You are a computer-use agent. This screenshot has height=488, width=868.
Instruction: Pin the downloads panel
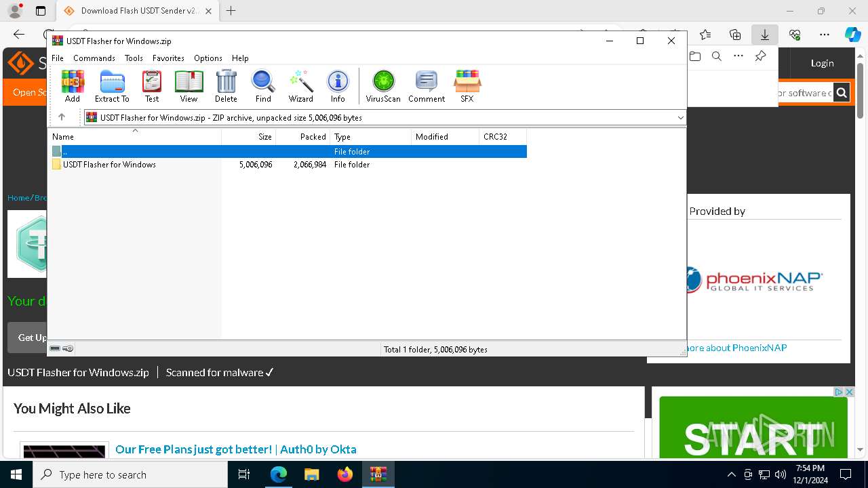[761, 56]
